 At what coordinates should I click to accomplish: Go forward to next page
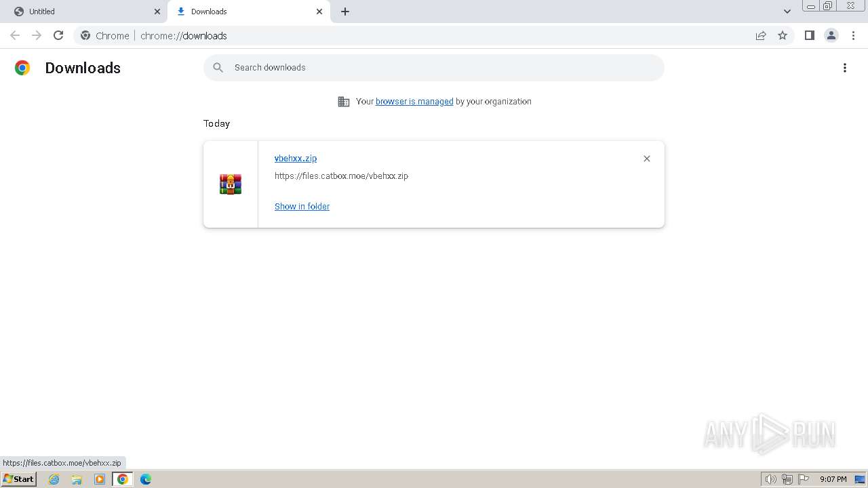click(x=37, y=35)
